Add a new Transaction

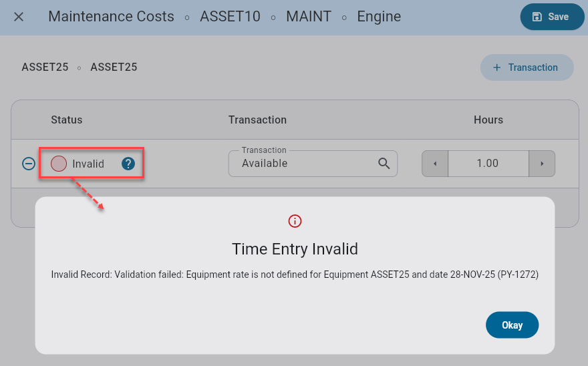(x=527, y=67)
